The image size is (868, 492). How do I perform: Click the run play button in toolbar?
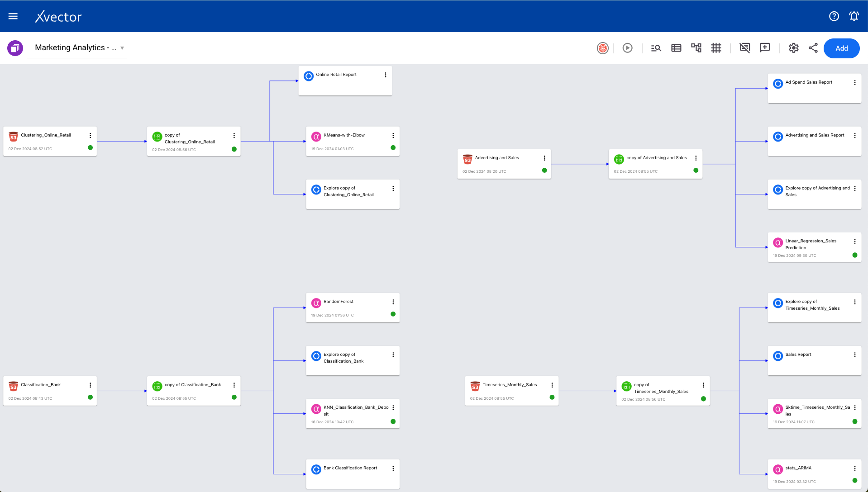point(627,48)
